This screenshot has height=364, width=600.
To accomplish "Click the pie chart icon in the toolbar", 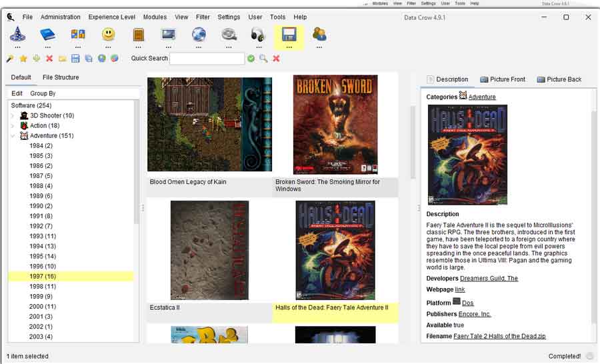I will pyautogui.click(x=115, y=59).
